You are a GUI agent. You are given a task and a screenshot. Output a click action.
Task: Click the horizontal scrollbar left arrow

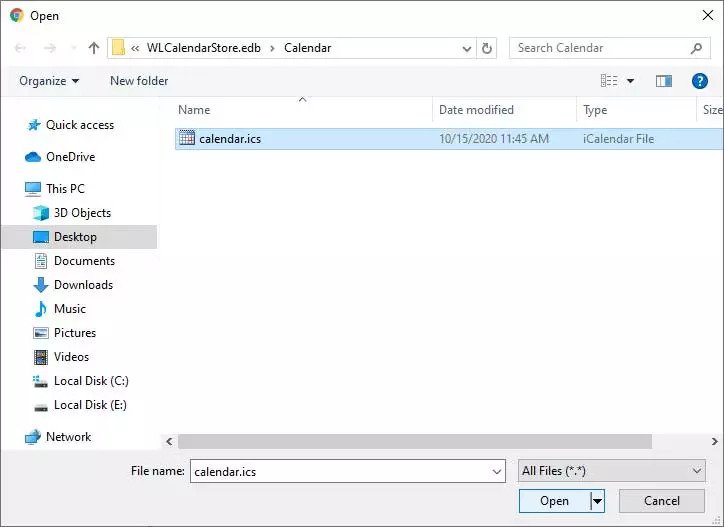click(x=169, y=442)
